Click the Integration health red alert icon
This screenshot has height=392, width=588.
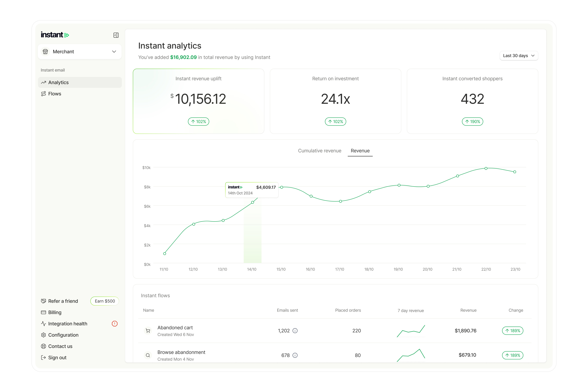[115, 324]
